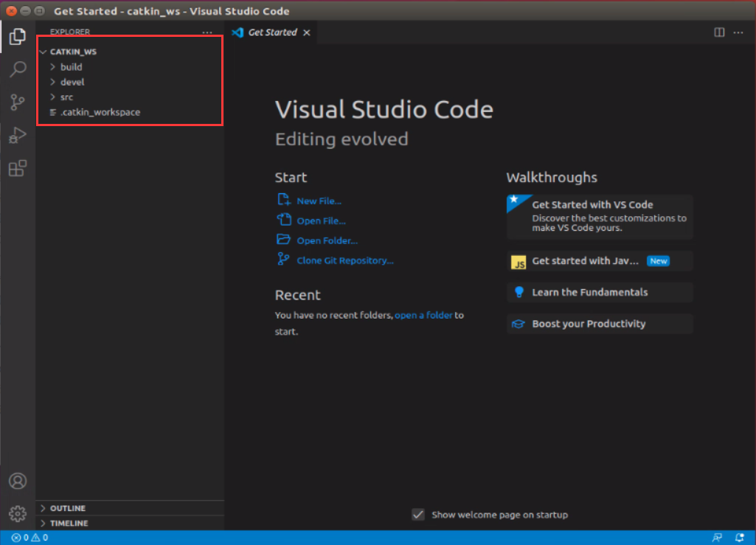The width and height of the screenshot is (756, 545).
Task: Open the Run and Debug view
Action: coord(18,136)
